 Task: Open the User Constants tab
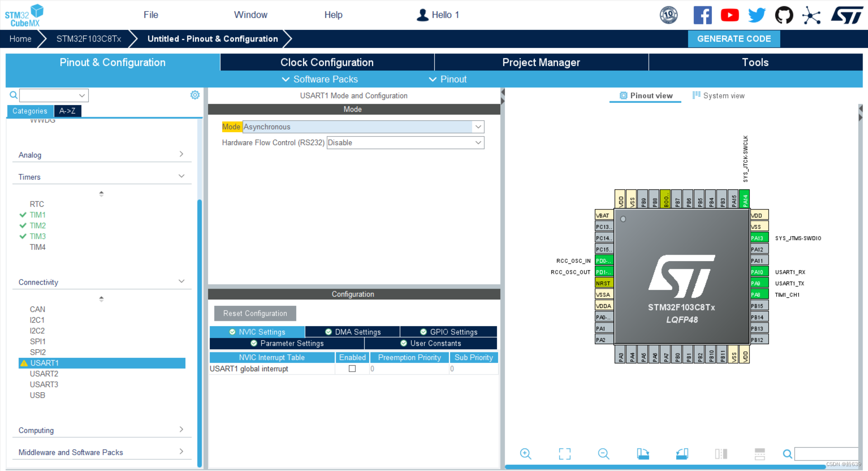point(431,343)
